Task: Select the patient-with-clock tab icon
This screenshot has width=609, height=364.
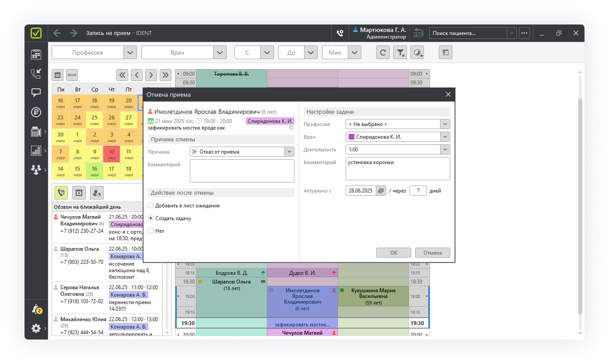Action: pos(97,192)
